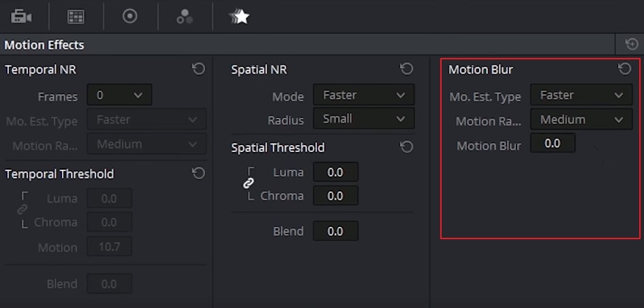Screen dimensions: 644x308
Task: Click the Motion Blur value field
Action: [553, 144]
